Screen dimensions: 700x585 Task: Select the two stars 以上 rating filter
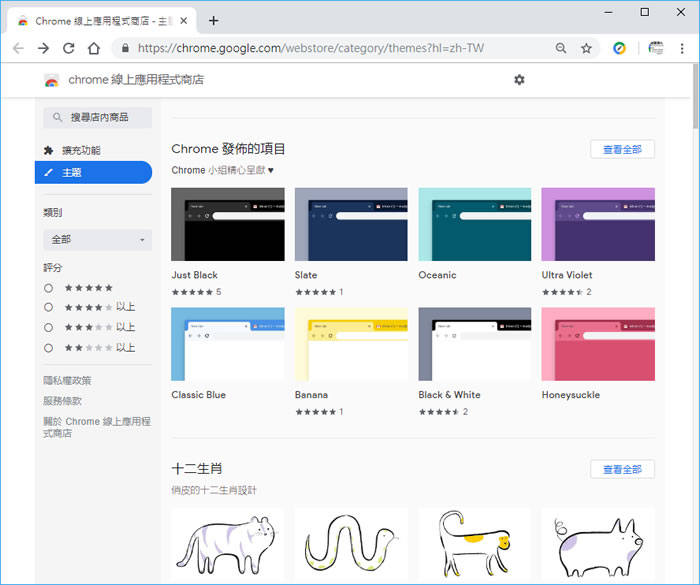pyautogui.click(x=49, y=348)
